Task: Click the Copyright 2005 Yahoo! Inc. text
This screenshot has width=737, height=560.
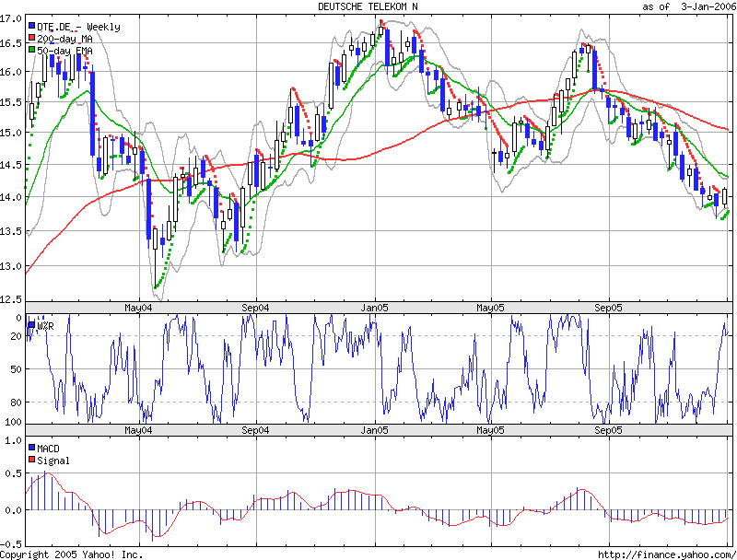Action: point(72,554)
